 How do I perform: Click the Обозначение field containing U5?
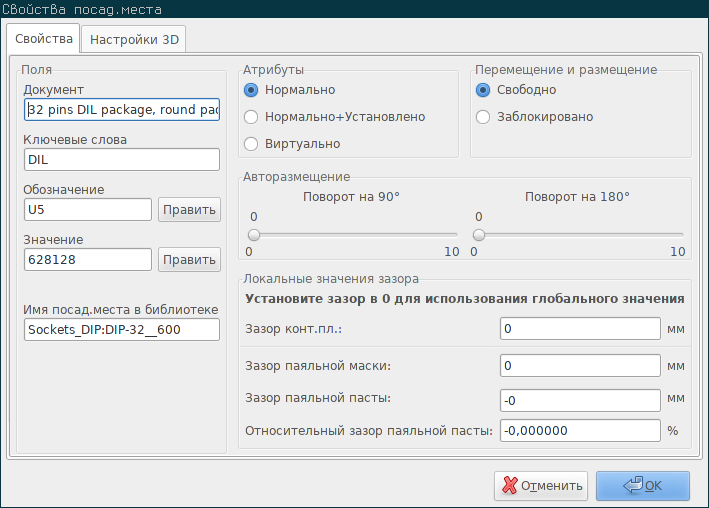[88, 209]
